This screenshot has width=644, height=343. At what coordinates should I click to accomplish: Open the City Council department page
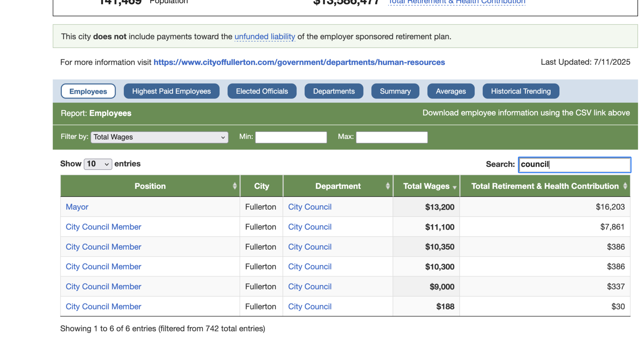[309, 207]
